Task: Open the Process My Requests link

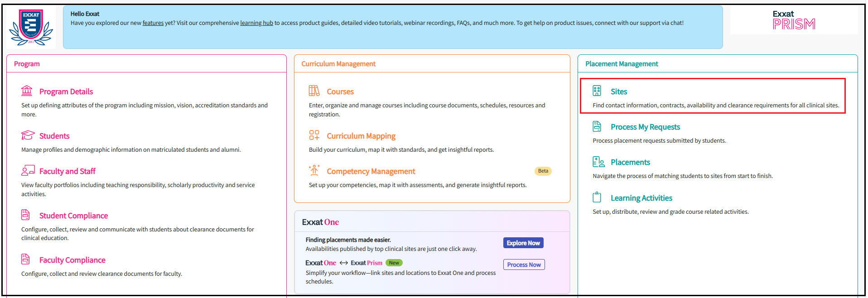Action: coord(645,127)
